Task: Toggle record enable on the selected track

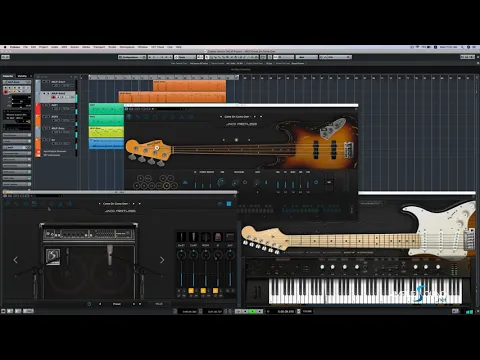Action: tap(53, 97)
